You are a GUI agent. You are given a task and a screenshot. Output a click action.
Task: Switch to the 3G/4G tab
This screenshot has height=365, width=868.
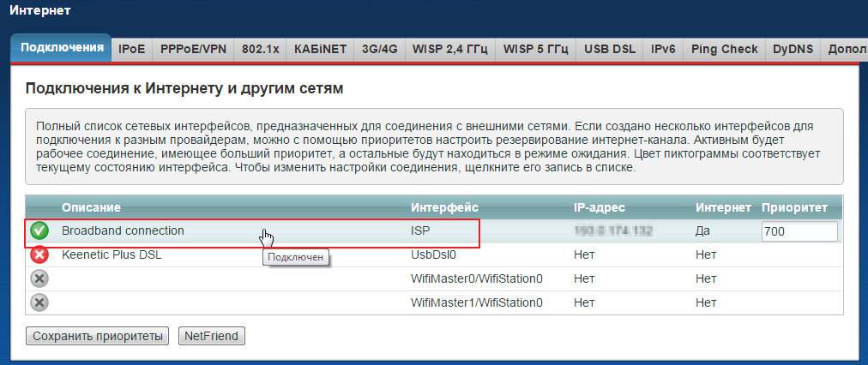tap(380, 49)
